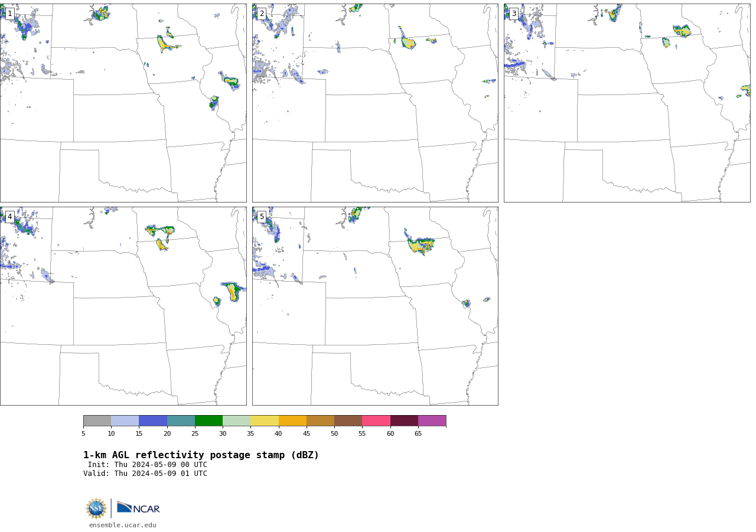
Task: Click the 1-km AGL reflectivity title
Action: pos(201,455)
